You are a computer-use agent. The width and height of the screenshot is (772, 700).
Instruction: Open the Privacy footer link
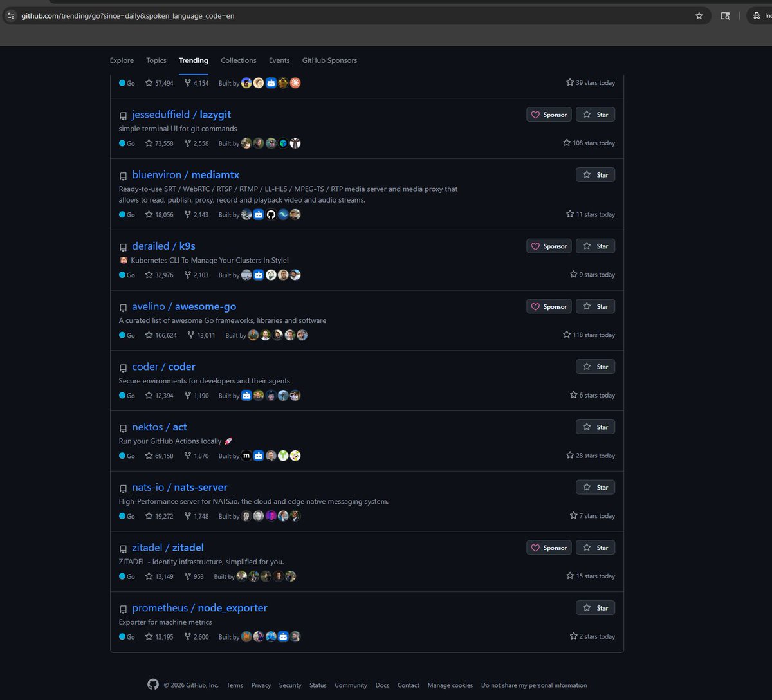[261, 685]
